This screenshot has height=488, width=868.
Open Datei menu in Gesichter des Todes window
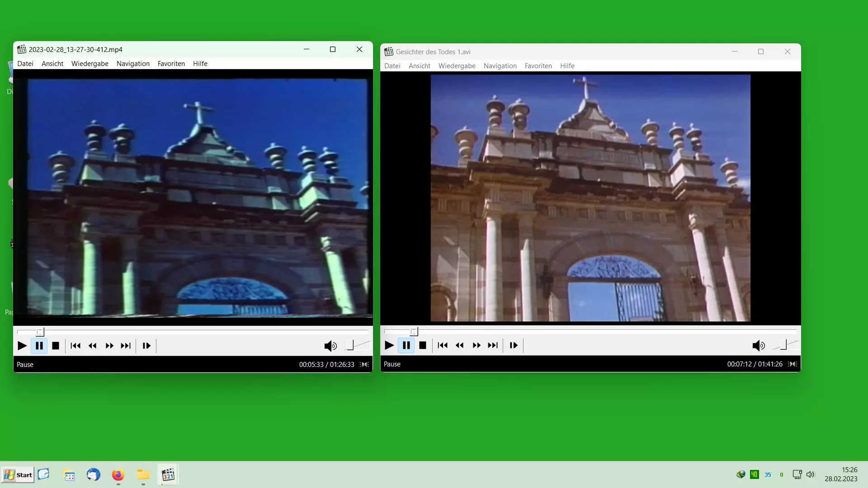pos(392,66)
